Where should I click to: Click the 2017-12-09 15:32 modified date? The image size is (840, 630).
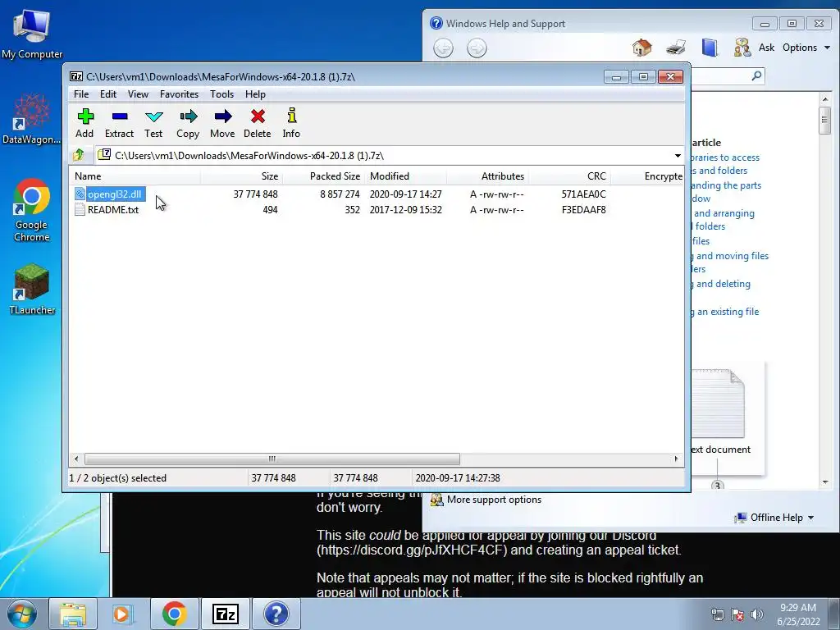(x=405, y=210)
